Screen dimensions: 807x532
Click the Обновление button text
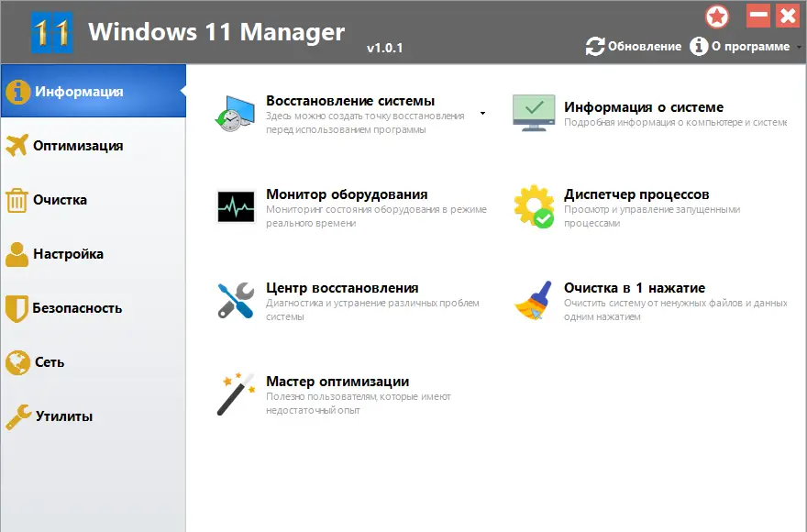tap(645, 47)
